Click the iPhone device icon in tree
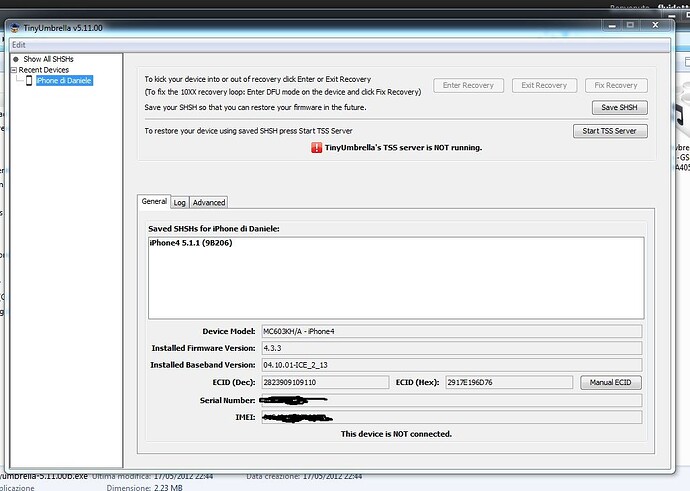The width and height of the screenshot is (690, 491). click(29, 81)
